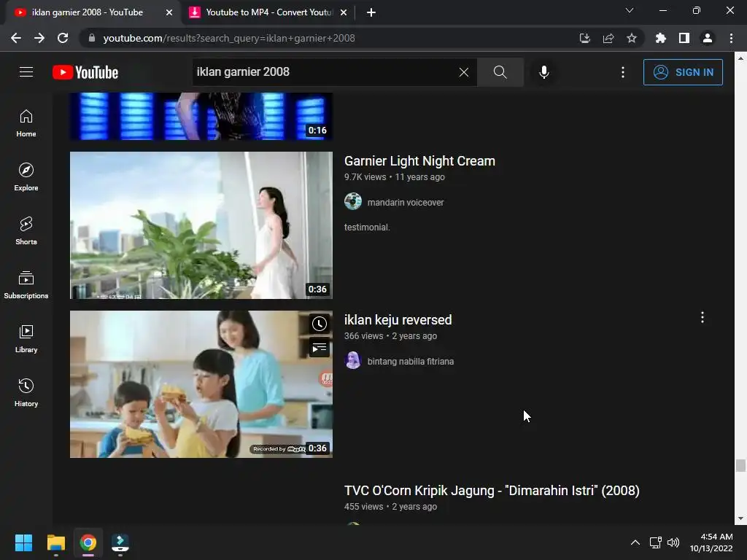Click Chrome icon in taskbar
Image resolution: width=747 pixels, height=560 pixels.
(88, 542)
